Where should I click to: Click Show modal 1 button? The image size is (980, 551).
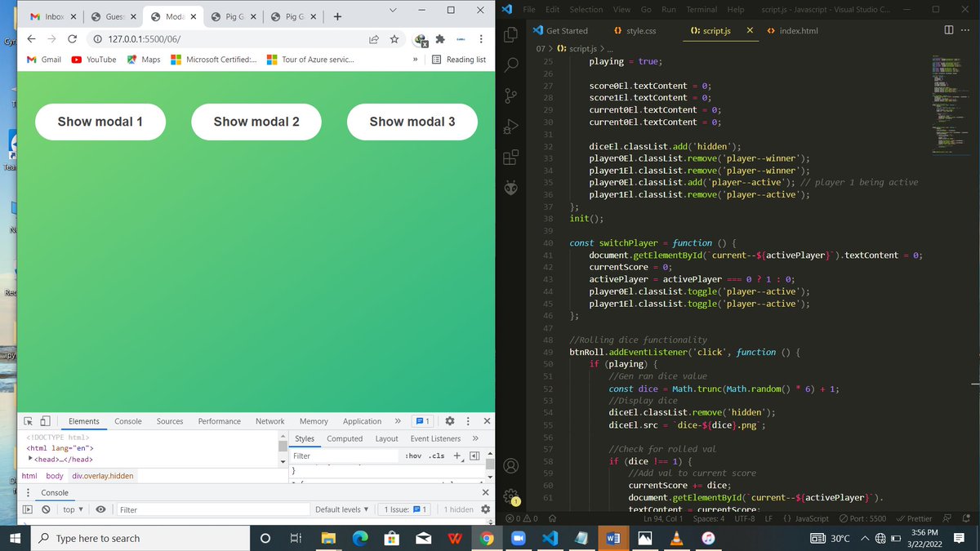pos(100,122)
